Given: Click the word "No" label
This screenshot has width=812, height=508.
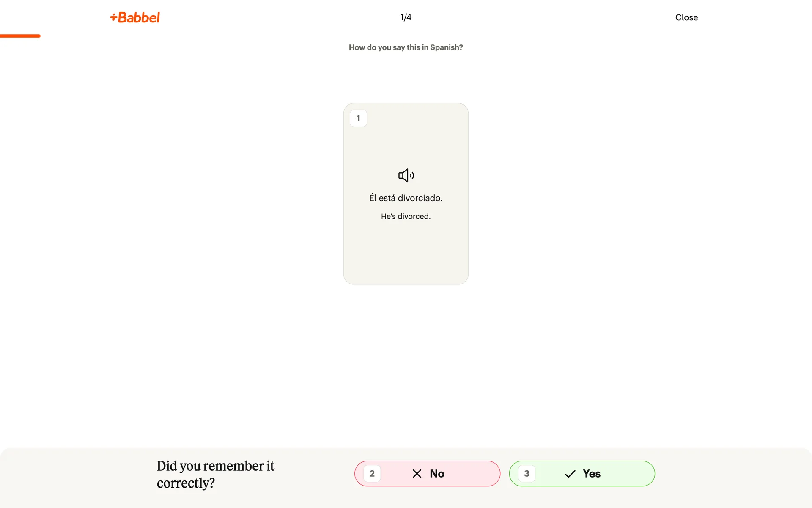Looking at the screenshot, I should (x=437, y=474).
